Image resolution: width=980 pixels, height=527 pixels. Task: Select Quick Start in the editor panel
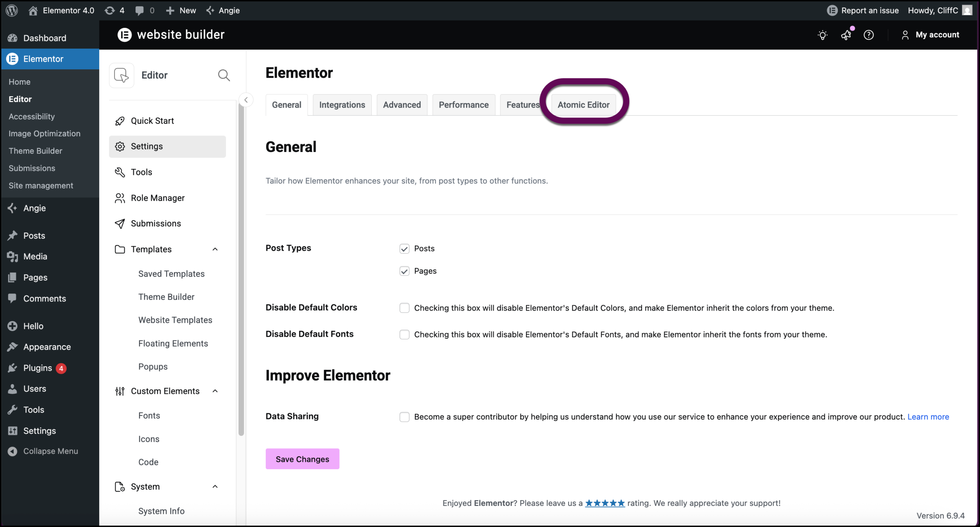[152, 120]
